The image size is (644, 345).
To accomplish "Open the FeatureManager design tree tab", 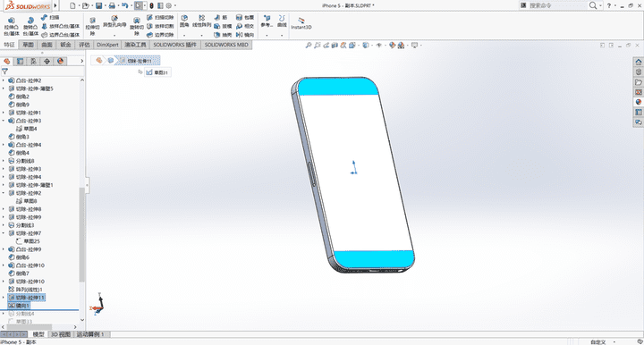I will pyautogui.click(x=6, y=61).
